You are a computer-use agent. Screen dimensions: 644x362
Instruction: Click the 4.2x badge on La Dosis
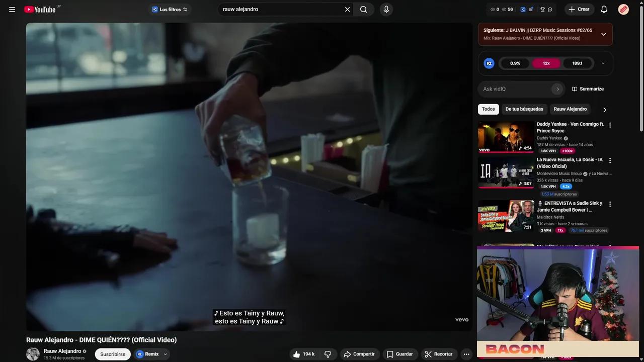click(566, 187)
